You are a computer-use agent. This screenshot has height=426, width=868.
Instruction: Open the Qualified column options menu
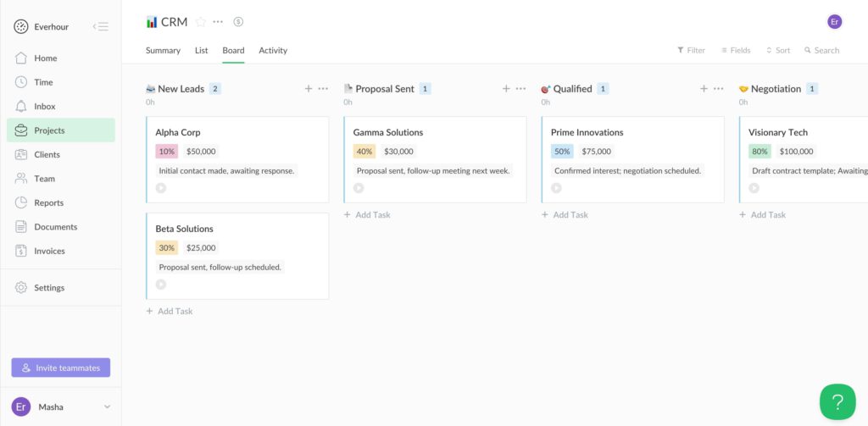click(x=719, y=89)
